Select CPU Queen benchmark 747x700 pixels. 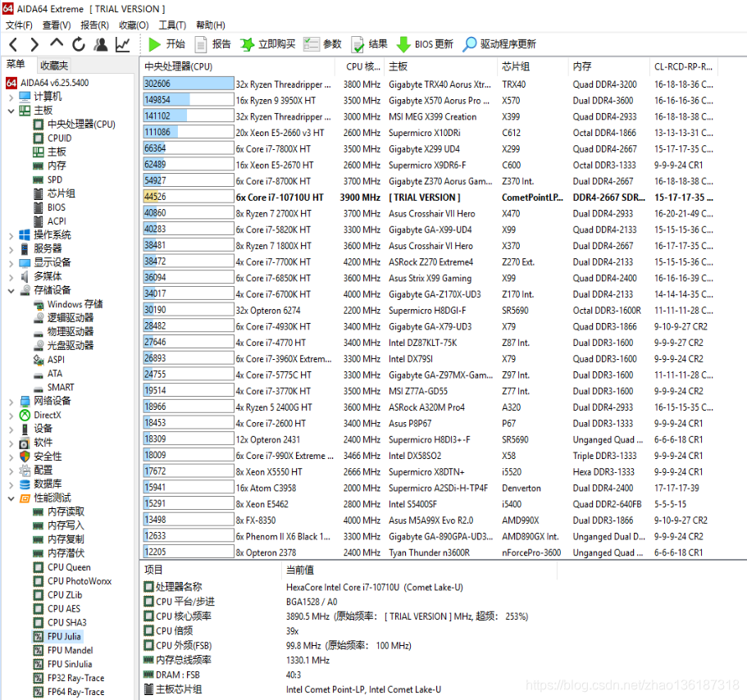coord(69,567)
